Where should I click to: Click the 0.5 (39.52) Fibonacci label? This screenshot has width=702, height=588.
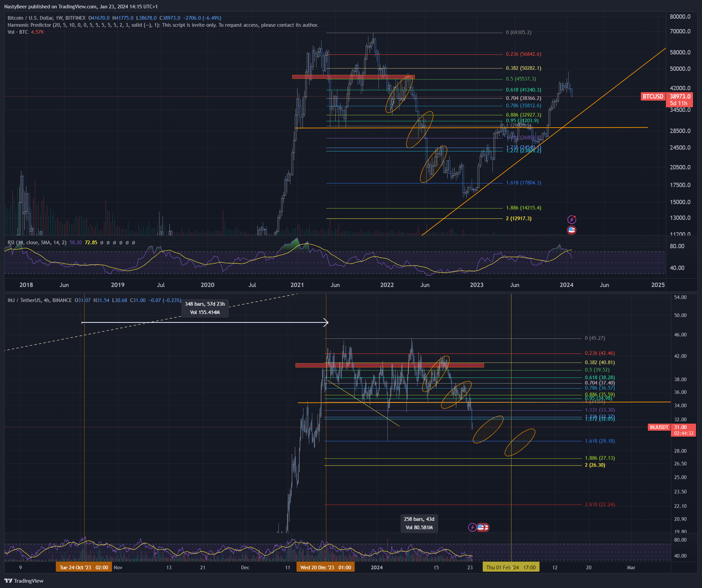(597, 370)
